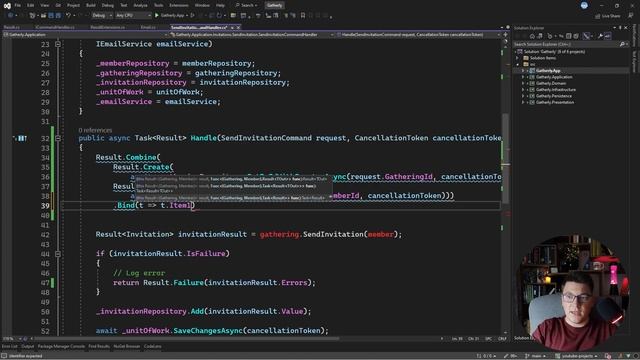Switch to the Email.cs tab
This screenshot has width=640, height=360.
point(148,27)
